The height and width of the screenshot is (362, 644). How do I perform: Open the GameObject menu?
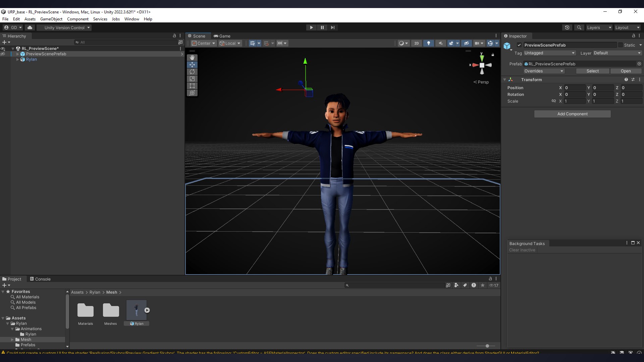pos(51,19)
